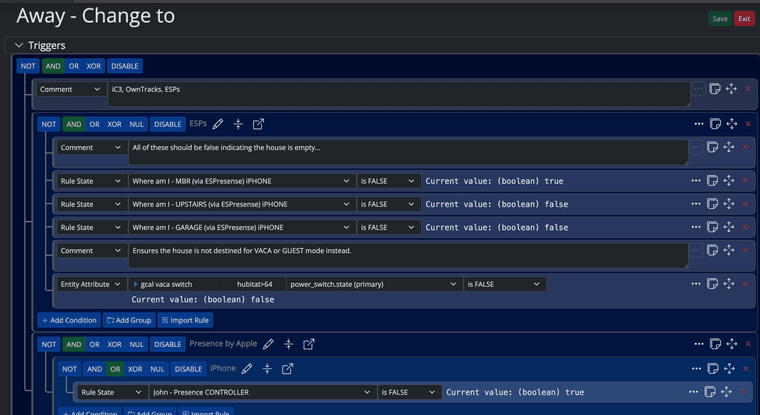This screenshot has width=760, height=415.
Task: Disable the Presence by Apple group
Action: [x=168, y=344]
